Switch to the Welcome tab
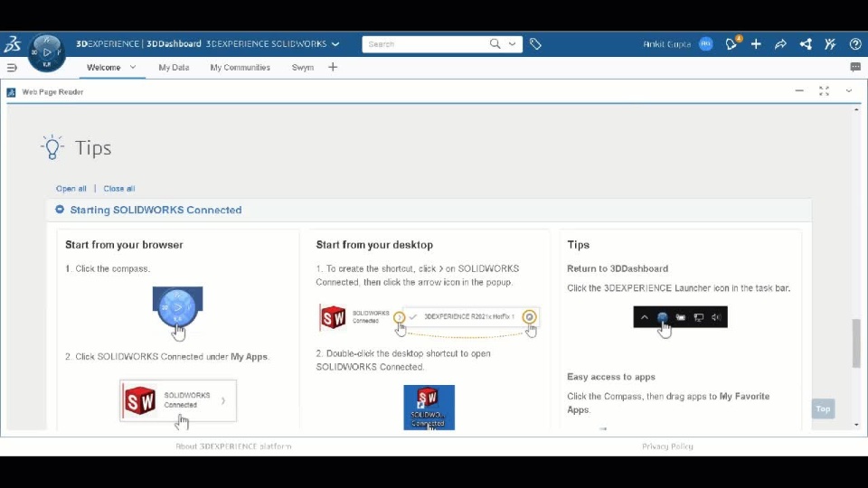 pyautogui.click(x=103, y=68)
